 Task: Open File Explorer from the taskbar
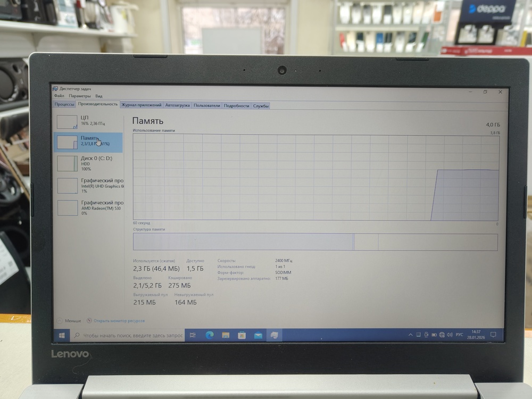pos(226,335)
